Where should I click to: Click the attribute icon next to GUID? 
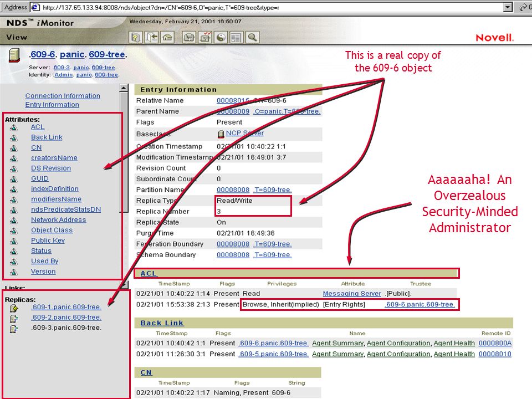coord(13,179)
